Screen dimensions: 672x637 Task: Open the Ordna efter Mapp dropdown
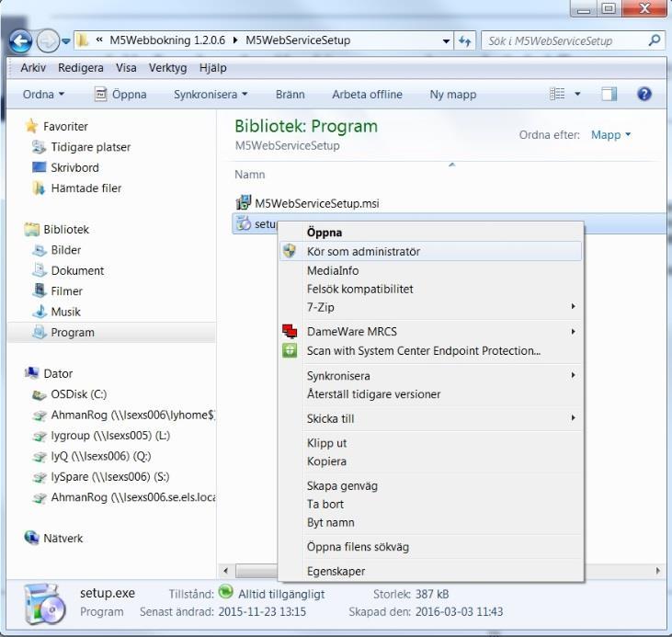(610, 135)
